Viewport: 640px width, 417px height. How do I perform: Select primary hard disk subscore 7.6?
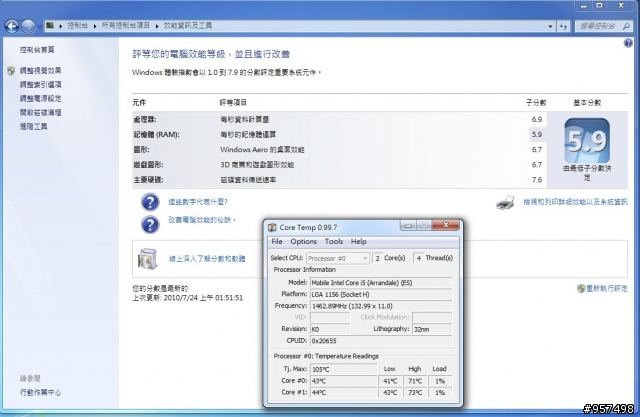coord(537,180)
